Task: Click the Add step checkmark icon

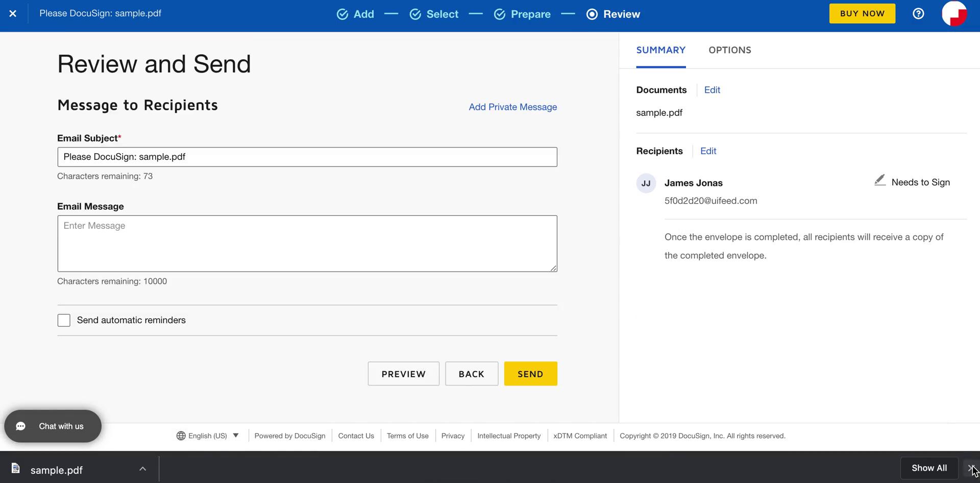Action: tap(342, 14)
